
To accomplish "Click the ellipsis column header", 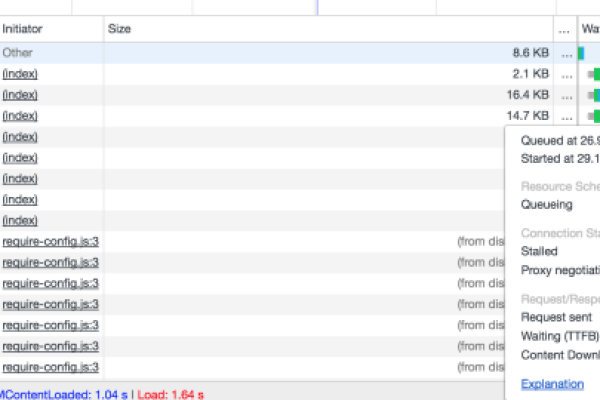I will pos(567,30).
